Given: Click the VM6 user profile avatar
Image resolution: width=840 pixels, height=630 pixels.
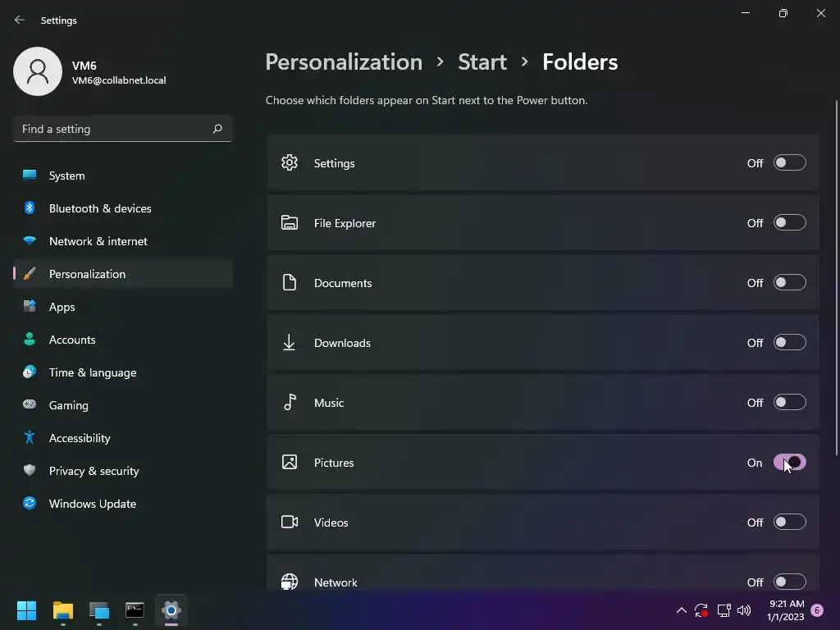Looking at the screenshot, I should pos(38,71).
